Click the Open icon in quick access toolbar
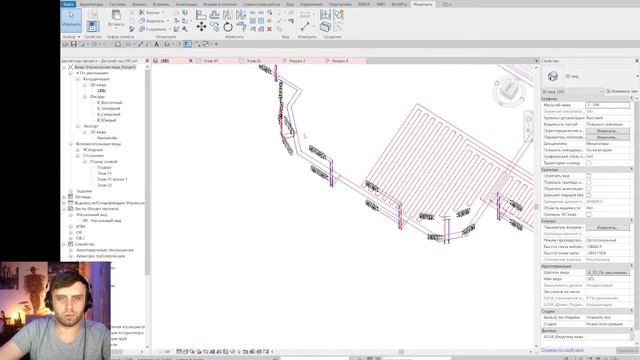The width and height of the screenshot is (640, 360). [x=66, y=44]
